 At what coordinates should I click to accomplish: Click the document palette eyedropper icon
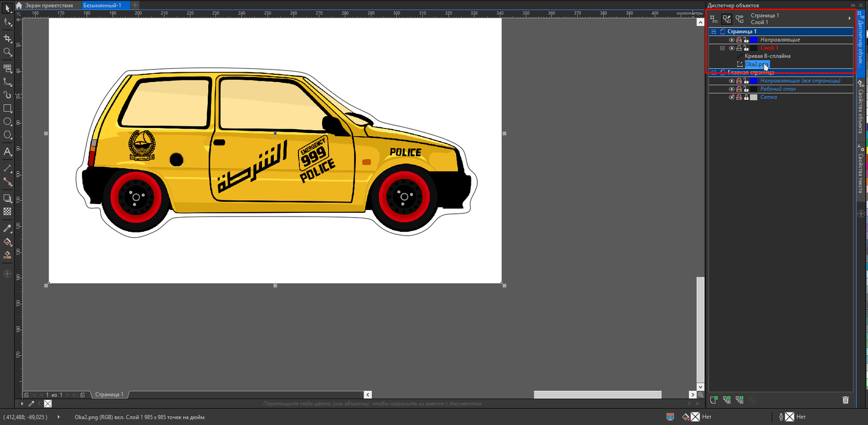[x=31, y=403]
